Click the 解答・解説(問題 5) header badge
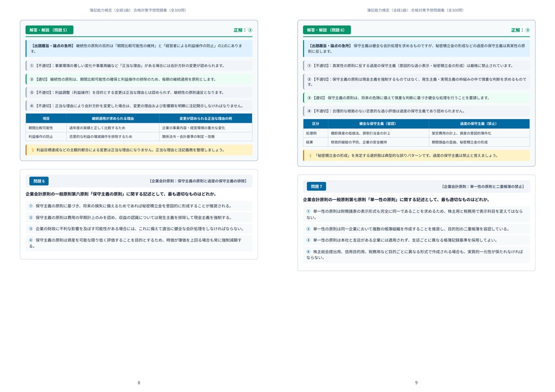The width and height of the screenshot is (555, 392). (49, 30)
